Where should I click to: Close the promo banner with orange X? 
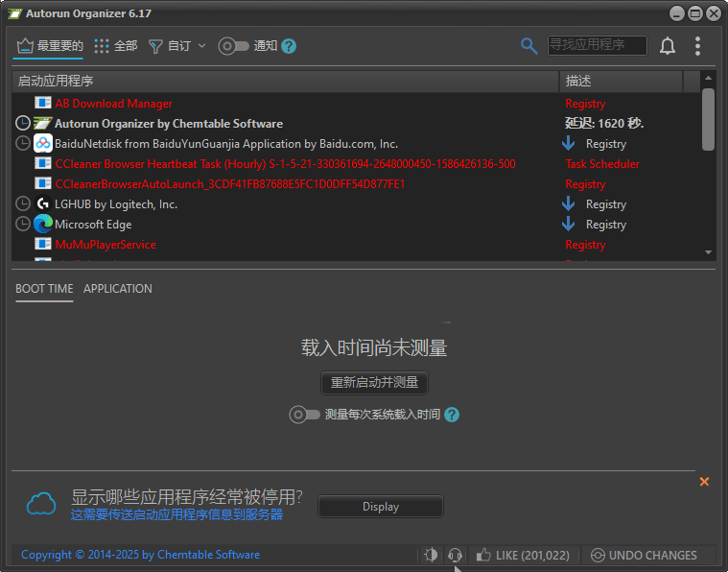coord(704,482)
